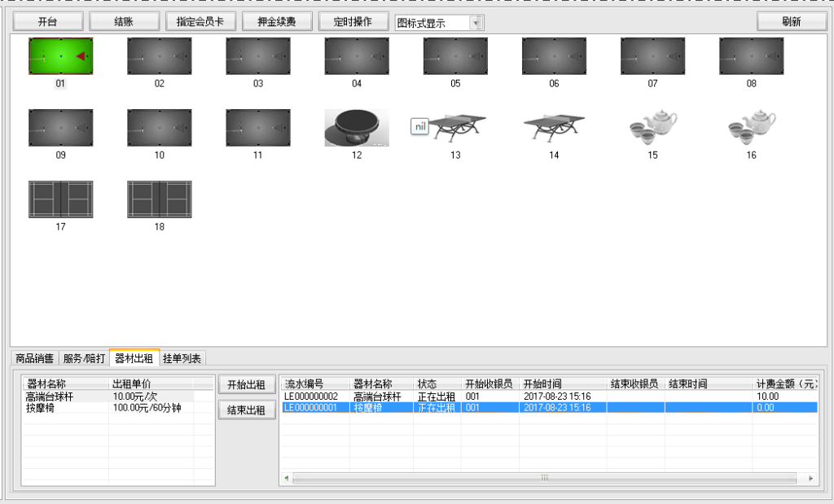The image size is (834, 504).
Task: Click the 开台 button
Action: pos(48,22)
